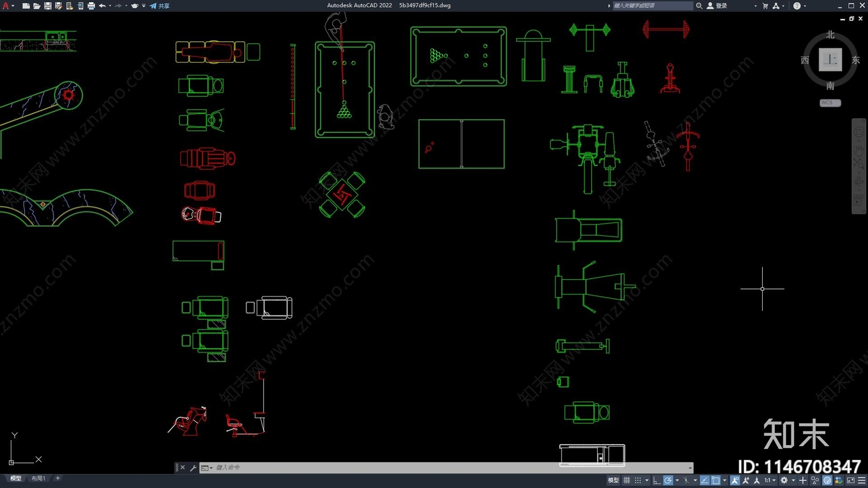This screenshot has height=488, width=868.
Task: Toggle 2D object snap
Action: point(716,480)
